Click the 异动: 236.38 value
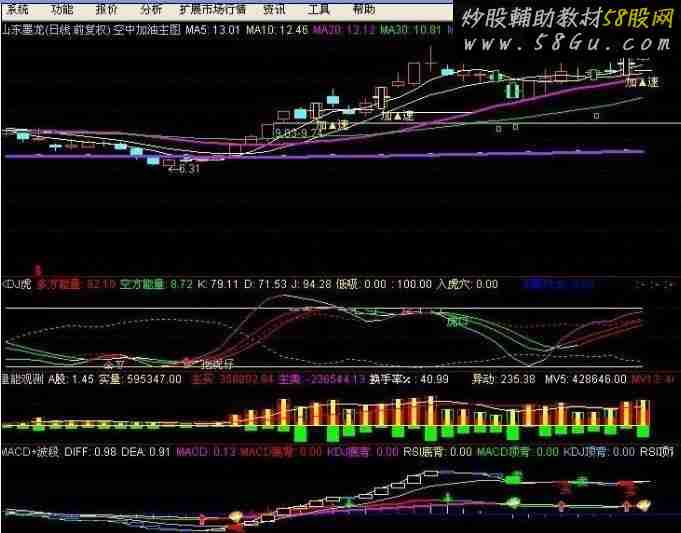Image resolution: width=681 pixels, height=533 pixels. [503, 379]
